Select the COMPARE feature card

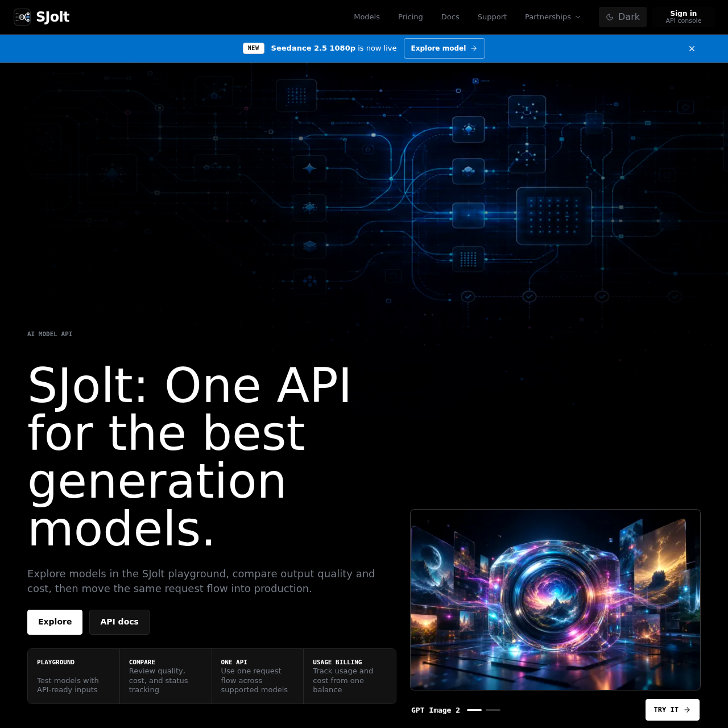point(166,676)
